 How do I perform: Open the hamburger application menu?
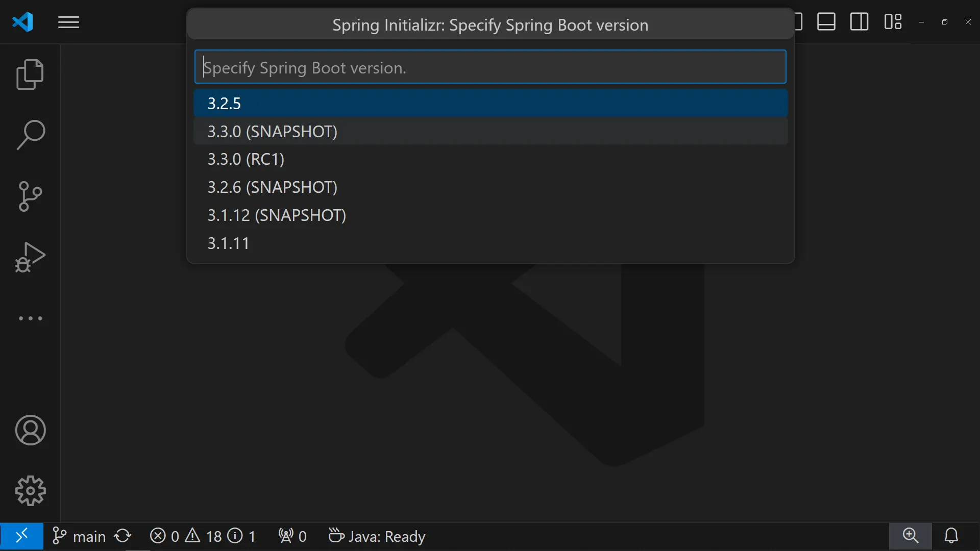pos(68,22)
